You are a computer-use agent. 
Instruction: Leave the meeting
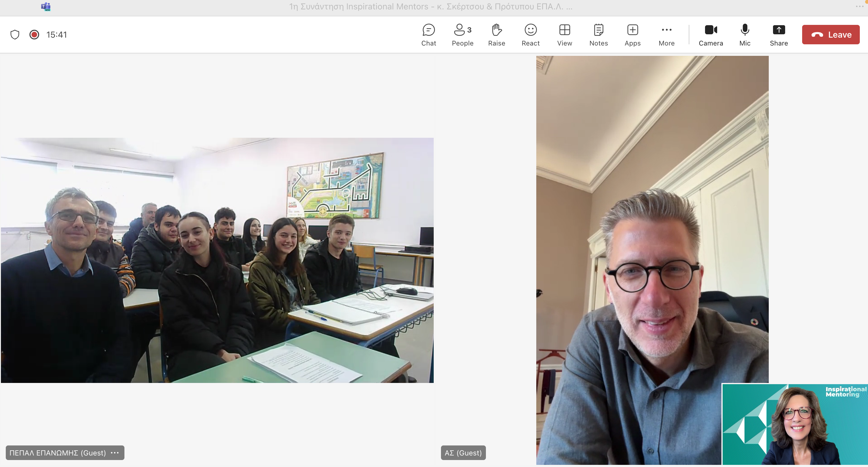click(831, 34)
